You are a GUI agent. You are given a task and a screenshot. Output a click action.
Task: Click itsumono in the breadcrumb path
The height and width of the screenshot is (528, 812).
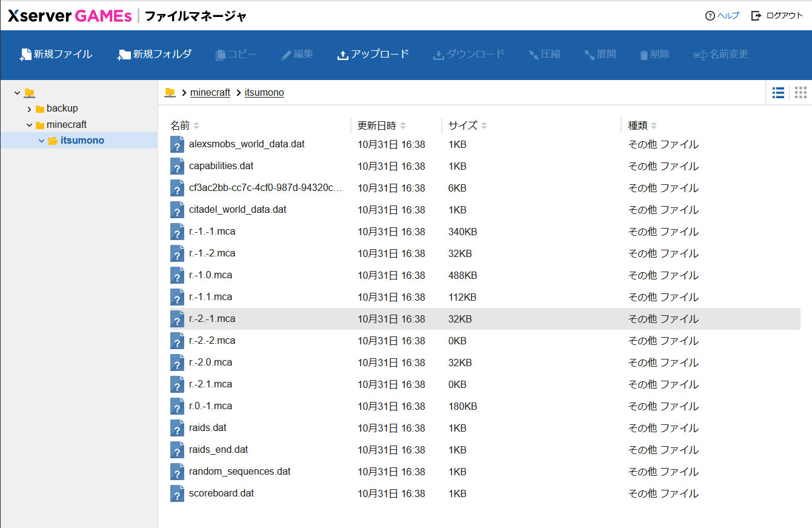[264, 93]
